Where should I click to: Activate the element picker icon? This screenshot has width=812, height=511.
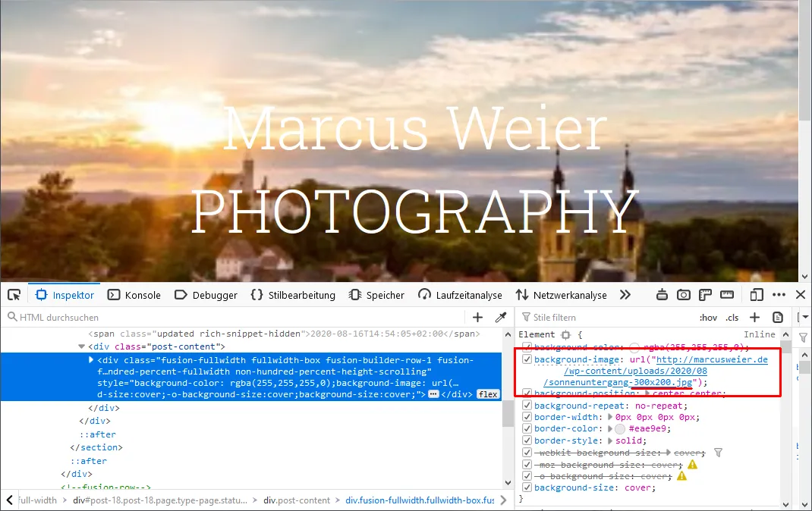pos(14,296)
